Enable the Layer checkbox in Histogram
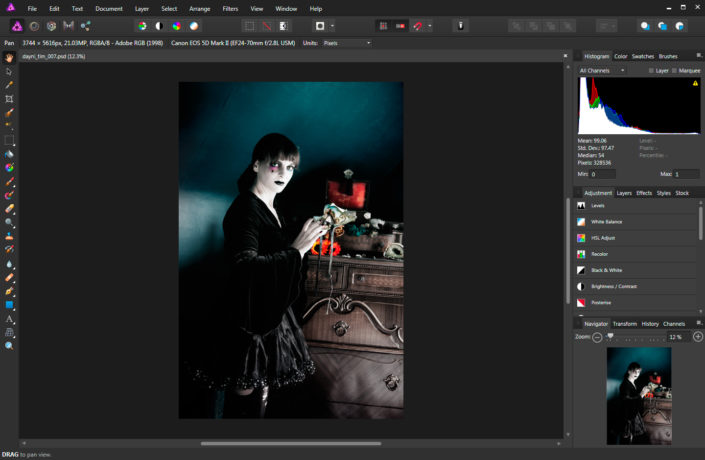 pos(651,71)
